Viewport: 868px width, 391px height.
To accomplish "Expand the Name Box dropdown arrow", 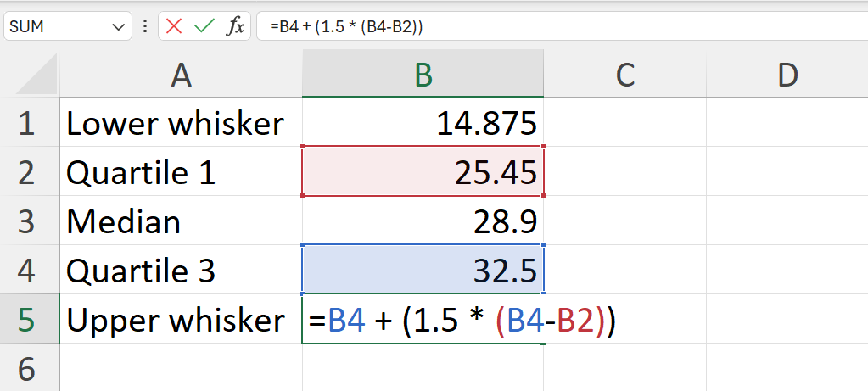I will pyautogui.click(x=119, y=26).
